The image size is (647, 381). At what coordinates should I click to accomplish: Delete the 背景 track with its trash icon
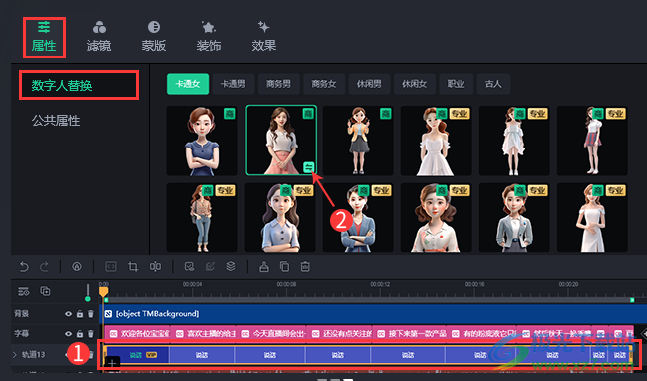pos(91,314)
